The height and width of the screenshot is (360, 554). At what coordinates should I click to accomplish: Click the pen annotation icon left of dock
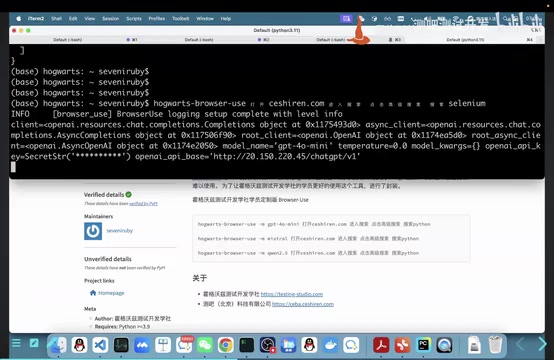[34, 343]
